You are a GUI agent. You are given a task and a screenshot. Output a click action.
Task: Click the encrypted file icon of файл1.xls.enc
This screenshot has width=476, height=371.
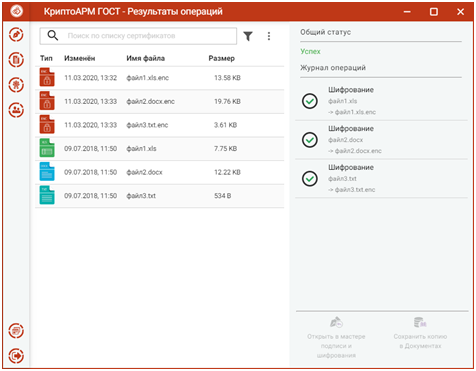47,77
